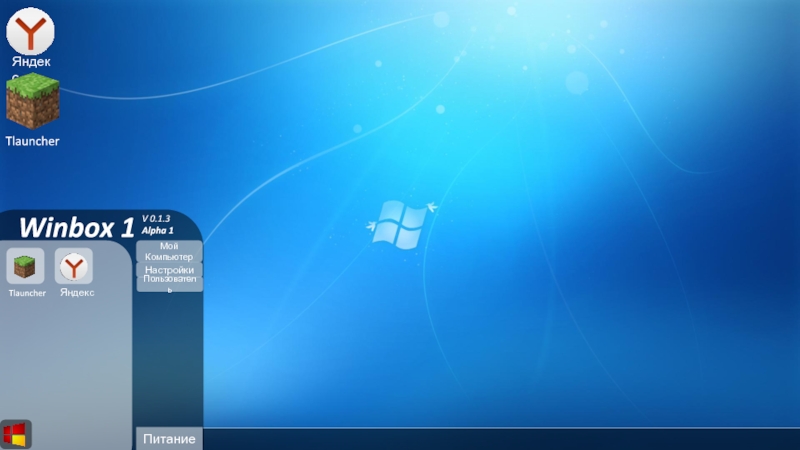Viewport: 800px width, 450px height.
Task: Click the Winbox 1 title text
Action: [x=76, y=227]
